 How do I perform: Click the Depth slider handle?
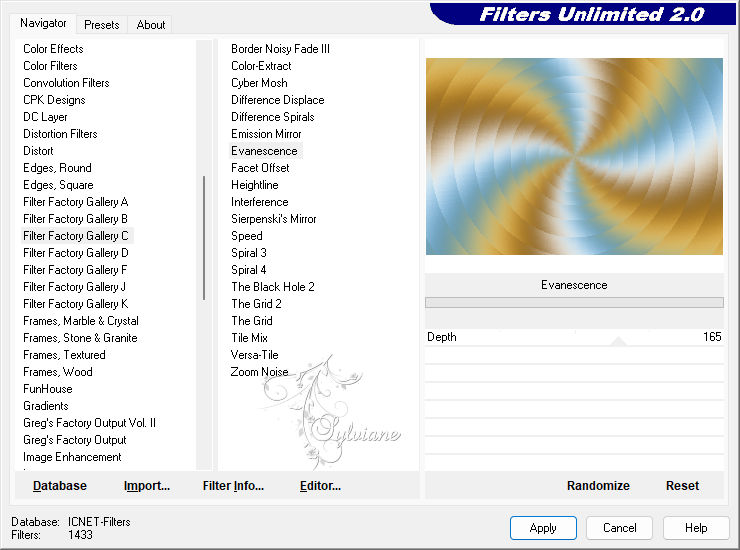coord(619,341)
